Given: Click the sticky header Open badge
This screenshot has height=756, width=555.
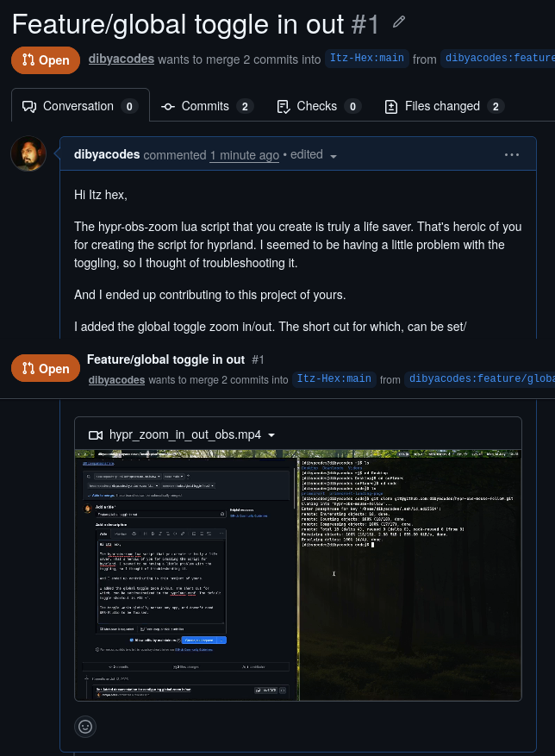Looking at the screenshot, I should tap(46, 368).
